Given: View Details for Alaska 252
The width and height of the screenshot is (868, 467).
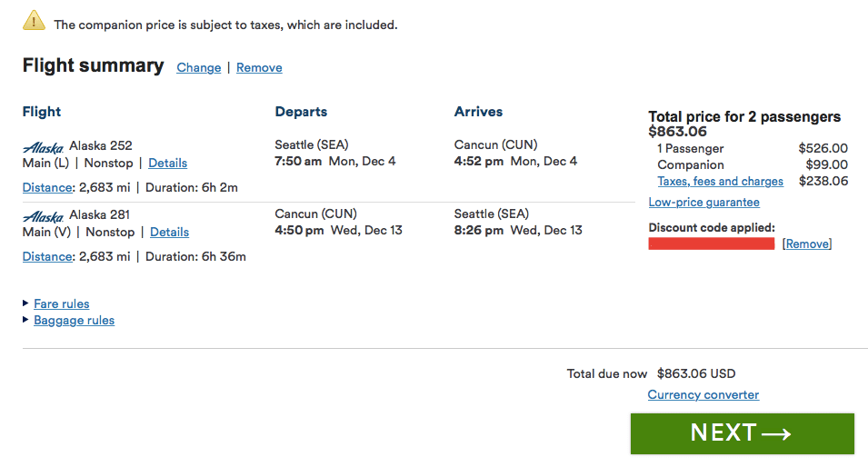Looking at the screenshot, I should pos(167,163).
